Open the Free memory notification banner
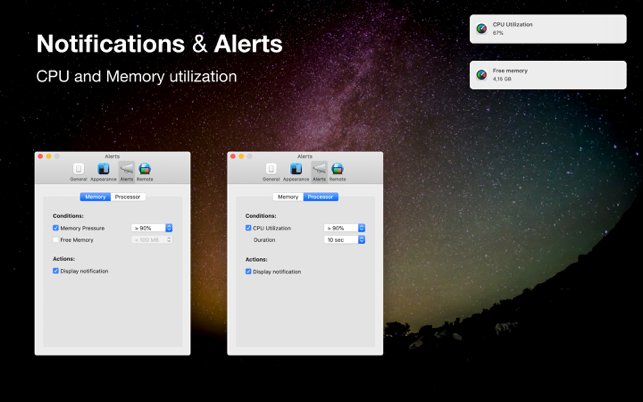The image size is (643, 402). [548, 75]
